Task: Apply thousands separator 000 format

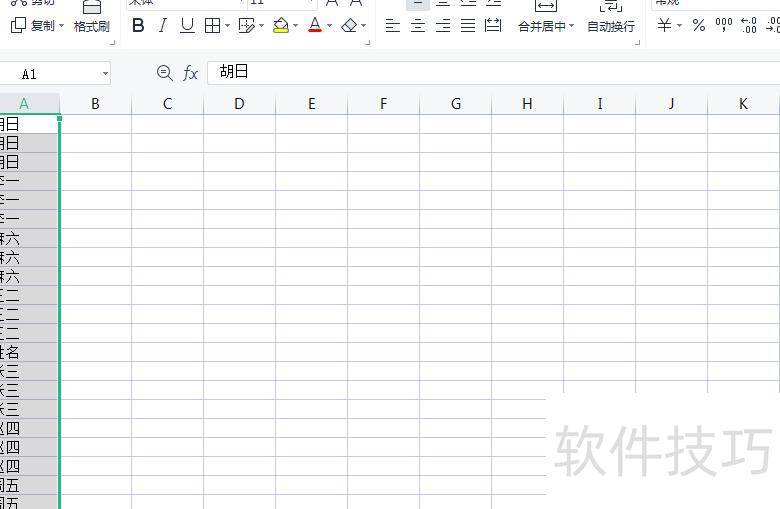Action: click(724, 25)
